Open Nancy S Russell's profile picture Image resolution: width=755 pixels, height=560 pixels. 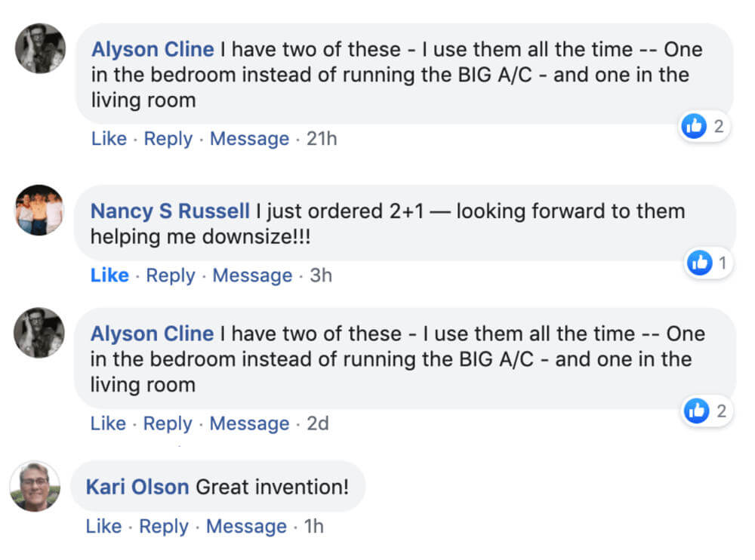click(39, 209)
